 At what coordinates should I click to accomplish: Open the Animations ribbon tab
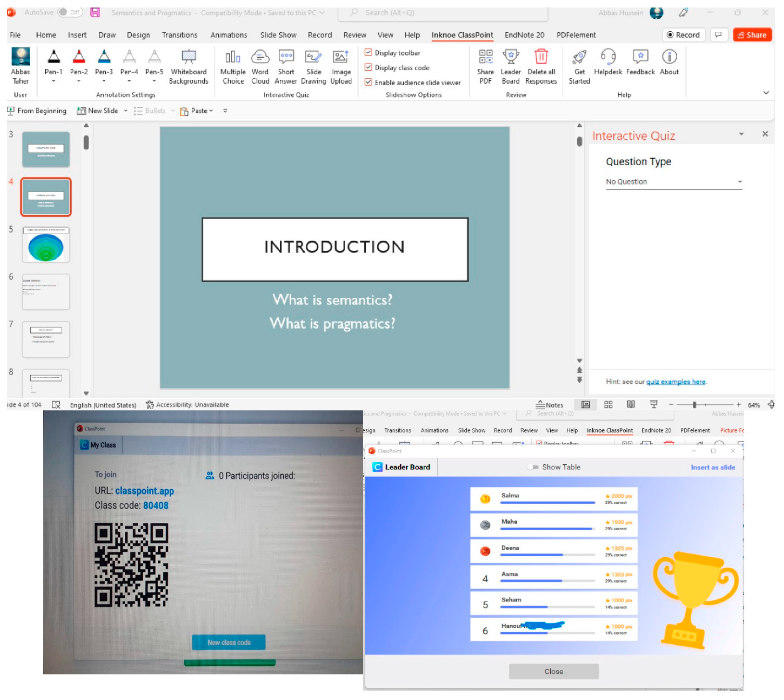pos(228,35)
